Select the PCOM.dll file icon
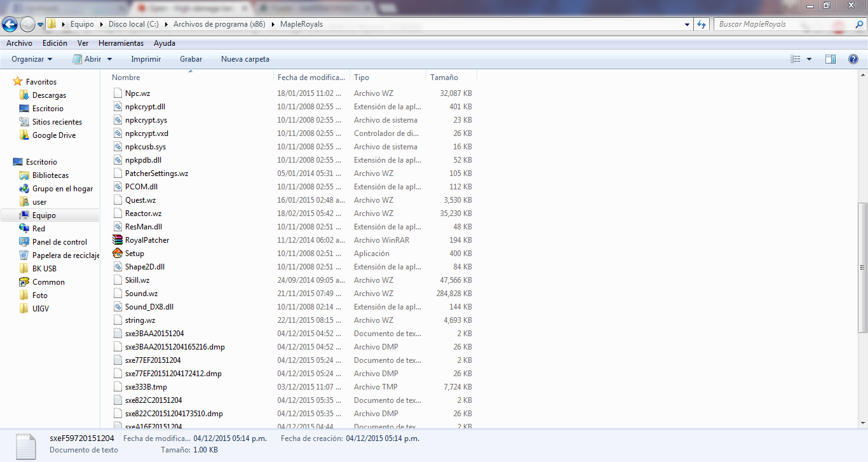 (x=118, y=186)
